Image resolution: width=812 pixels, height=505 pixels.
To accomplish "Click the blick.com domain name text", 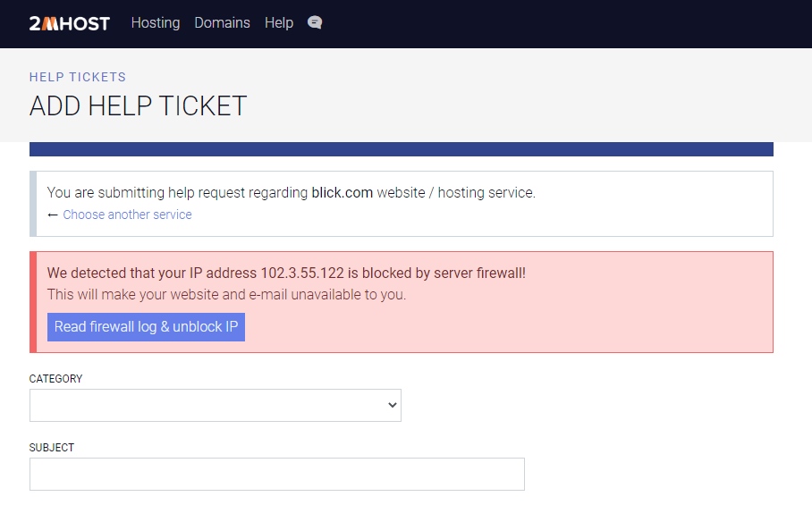I will coord(343,192).
